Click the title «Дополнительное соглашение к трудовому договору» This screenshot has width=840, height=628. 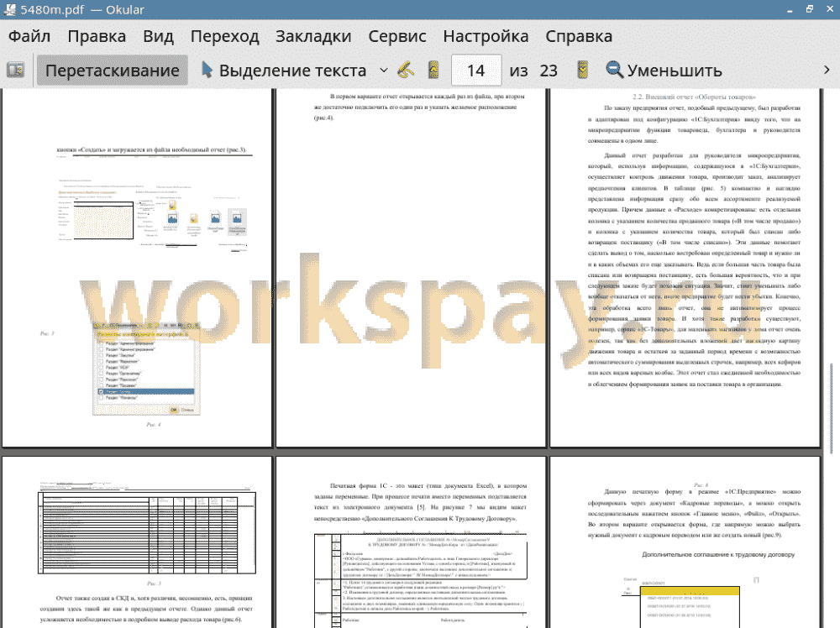(718, 555)
